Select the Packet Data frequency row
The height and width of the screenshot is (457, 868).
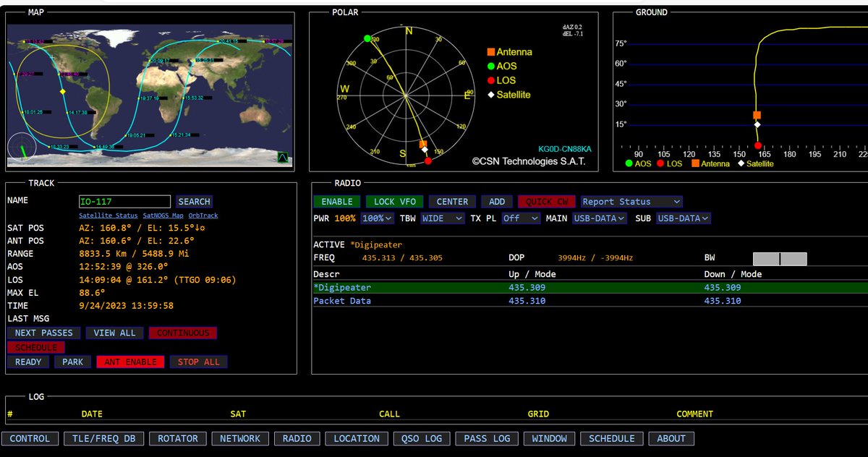[x=590, y=301]
